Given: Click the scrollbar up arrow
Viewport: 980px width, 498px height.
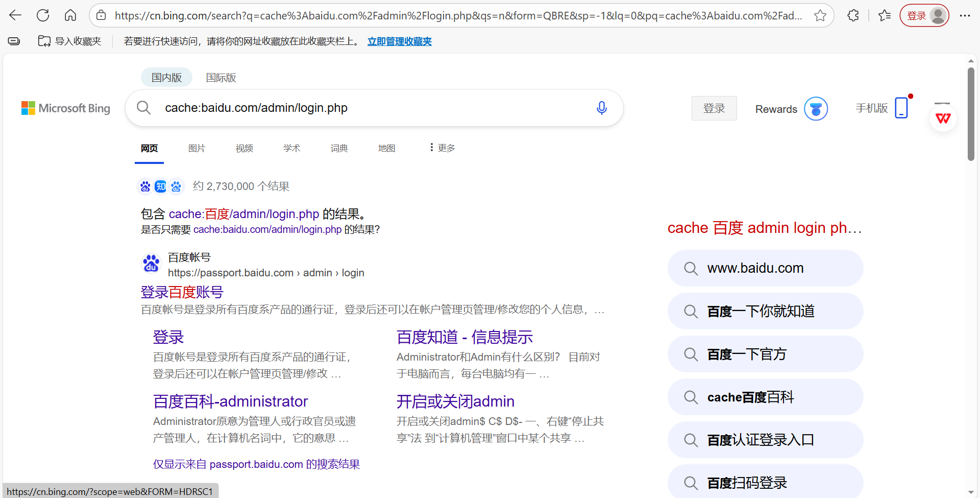Looking at the screenshot, I should click(971, 61).
